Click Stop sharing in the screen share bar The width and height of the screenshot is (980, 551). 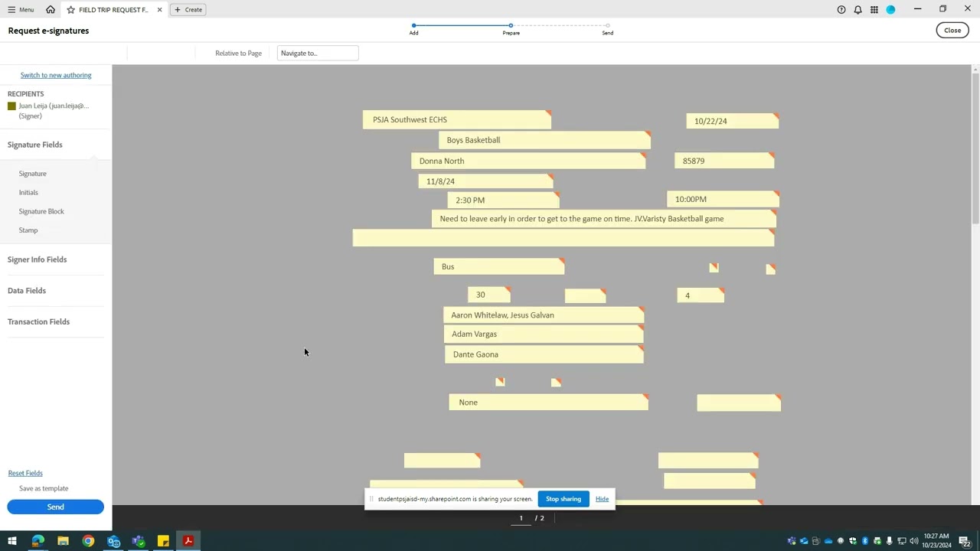pos(563,499)
